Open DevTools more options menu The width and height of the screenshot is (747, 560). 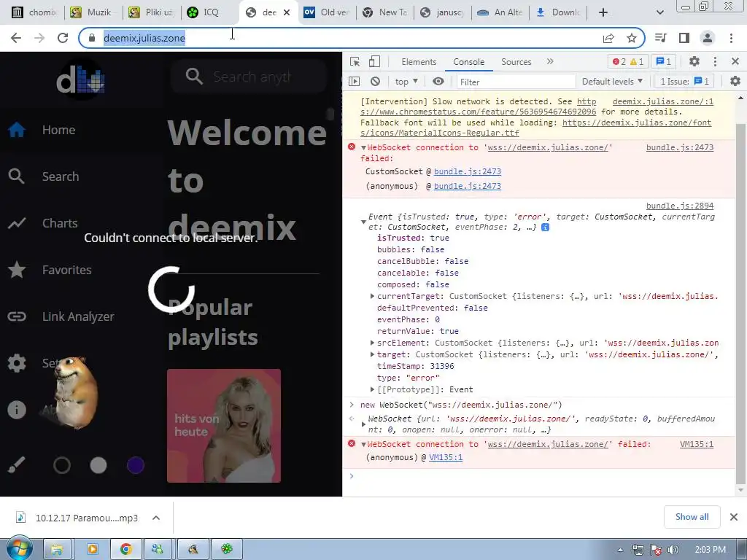tap(715, 61)
